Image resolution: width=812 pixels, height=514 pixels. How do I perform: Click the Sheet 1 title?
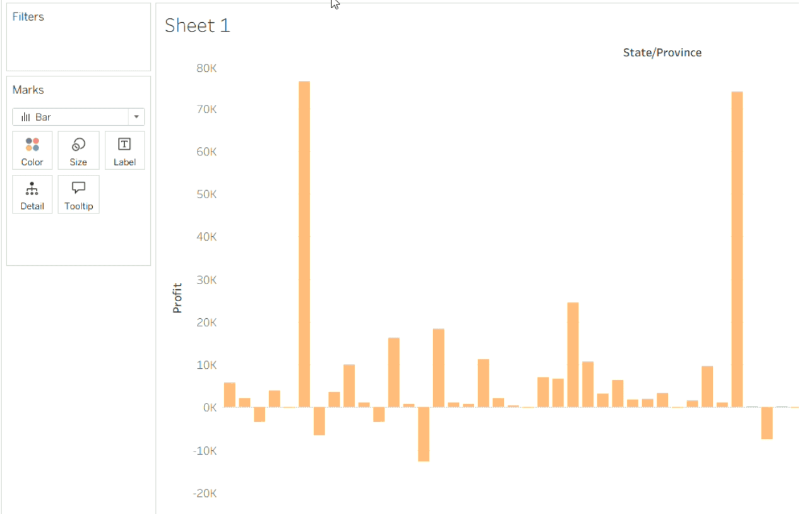point(198,26)
